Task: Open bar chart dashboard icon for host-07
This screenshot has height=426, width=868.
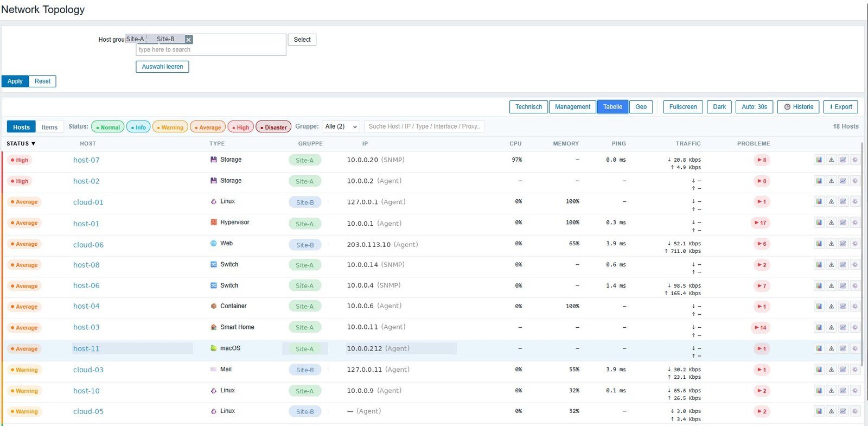Action: (x=819, y=160)
